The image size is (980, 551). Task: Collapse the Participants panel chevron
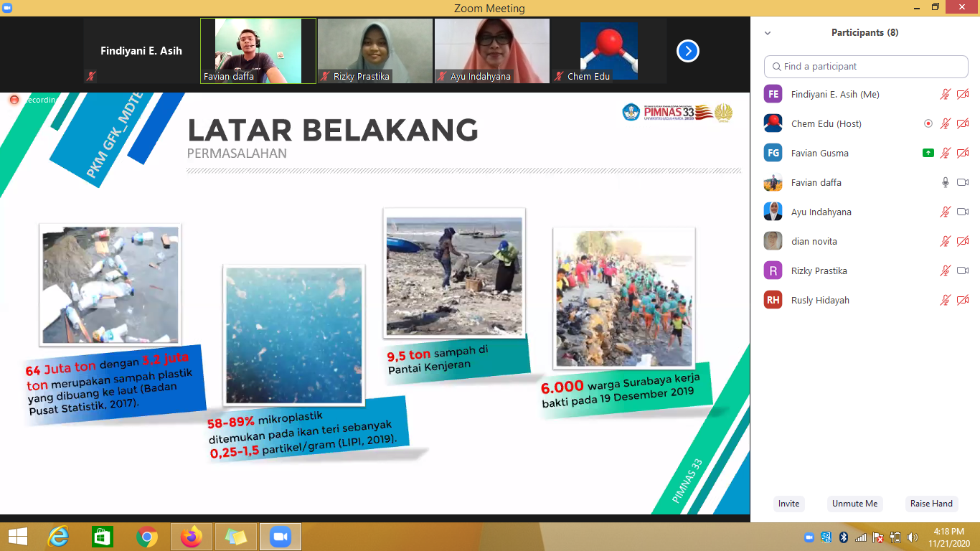point(768,33)
